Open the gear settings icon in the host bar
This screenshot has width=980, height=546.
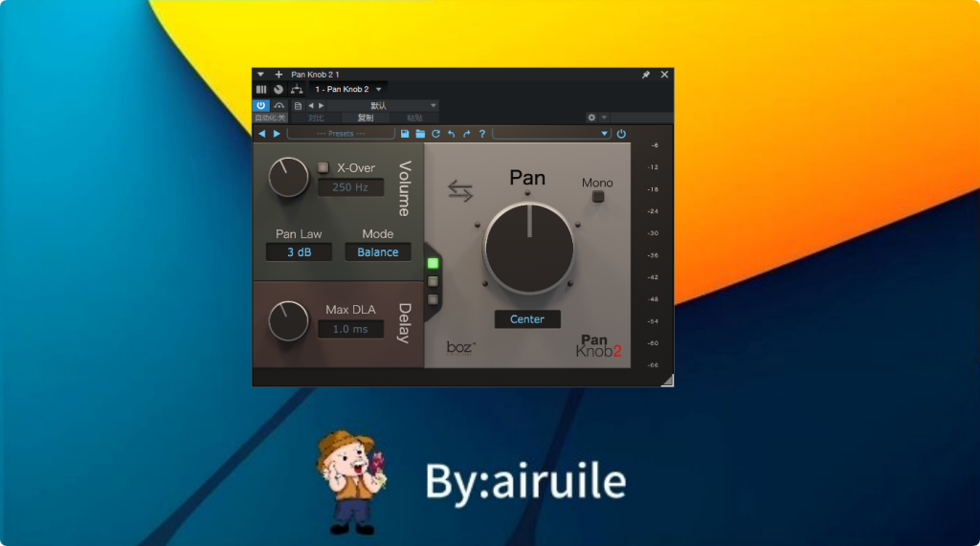[x=591, y=118]
